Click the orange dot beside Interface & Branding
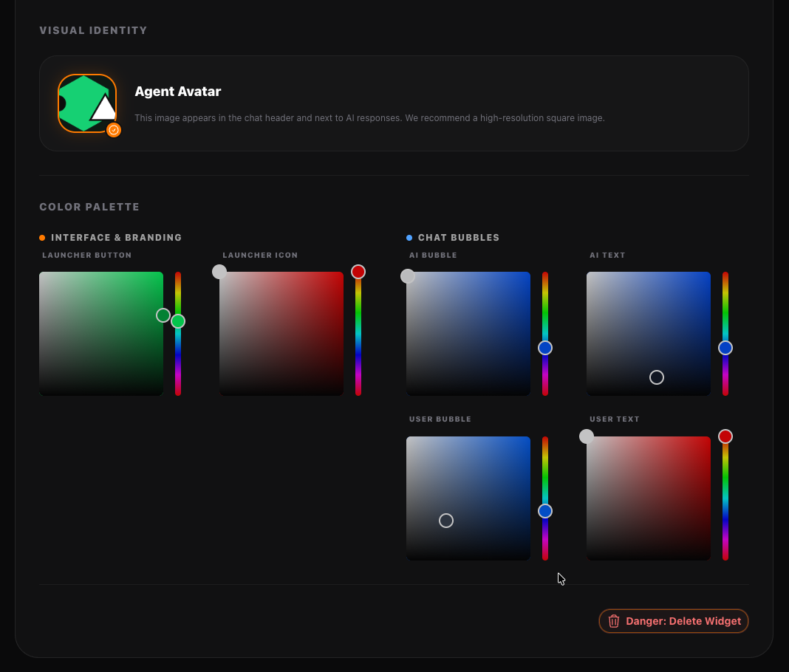The height and width of the screenshot is (672, 789). (x=42, y=237)
